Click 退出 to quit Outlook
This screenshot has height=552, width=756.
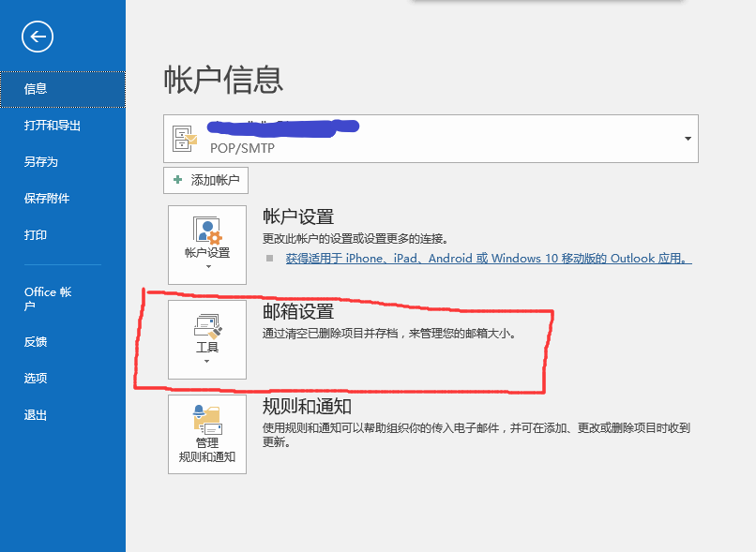pos(36,415)
